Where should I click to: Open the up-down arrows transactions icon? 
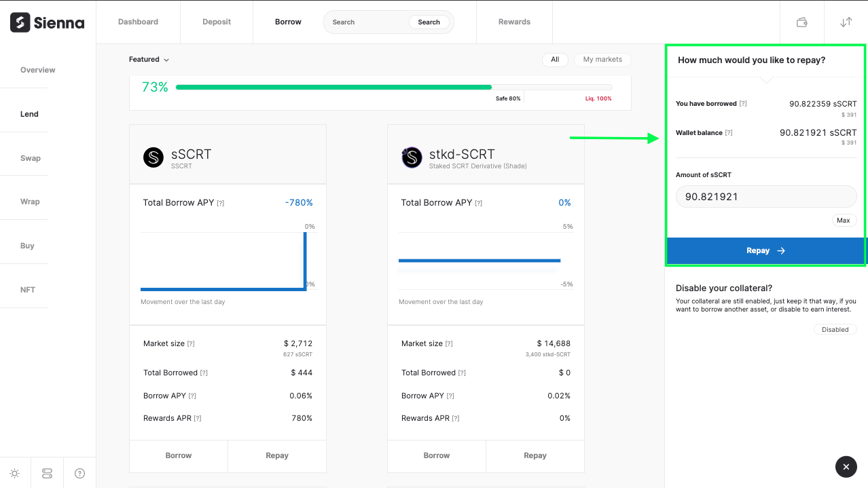[x=846, y=22]
